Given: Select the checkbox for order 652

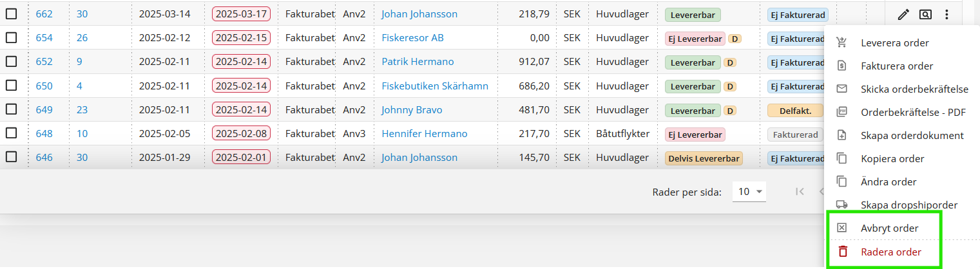Looking at the screenshot, I should pyautogui.click(x=12, y=62).
